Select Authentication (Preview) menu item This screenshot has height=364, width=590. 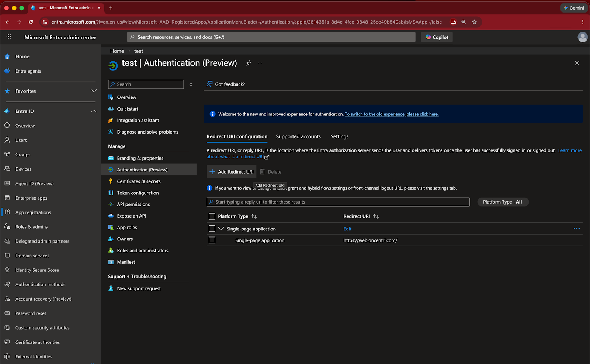pos(149,170)
